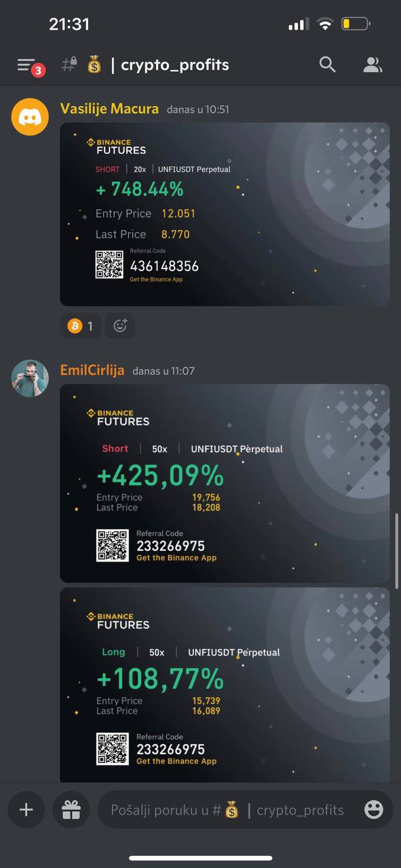Open the +108,77% Long 50x image
401x868 pixels.
225,686
